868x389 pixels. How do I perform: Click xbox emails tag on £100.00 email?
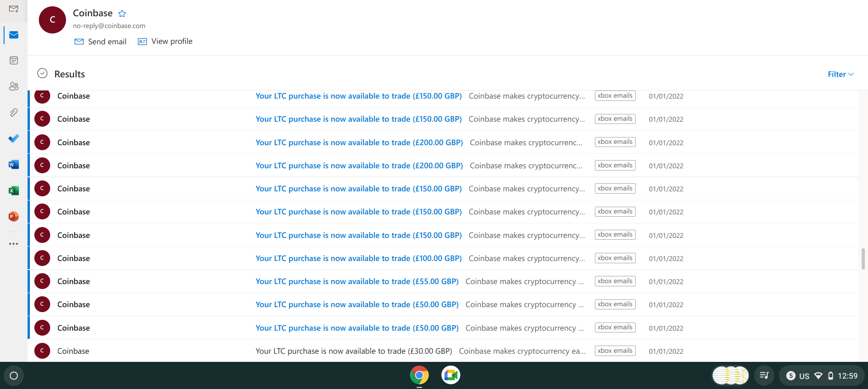[x=615, y=258]
